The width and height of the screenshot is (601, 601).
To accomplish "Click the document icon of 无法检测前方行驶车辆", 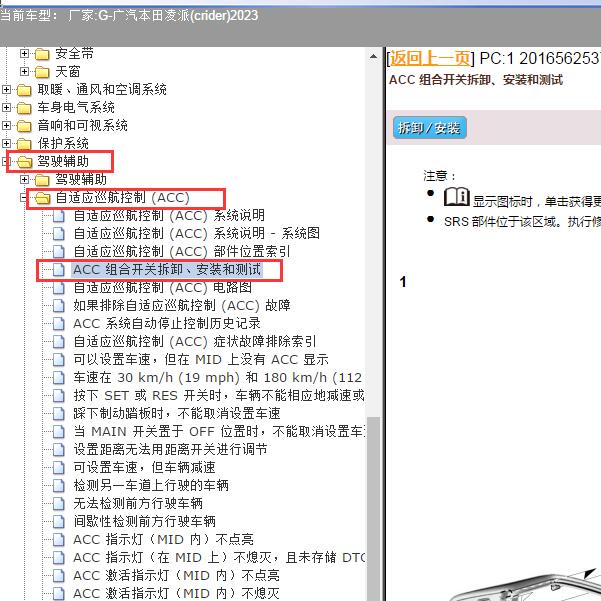I will (59, 504).
